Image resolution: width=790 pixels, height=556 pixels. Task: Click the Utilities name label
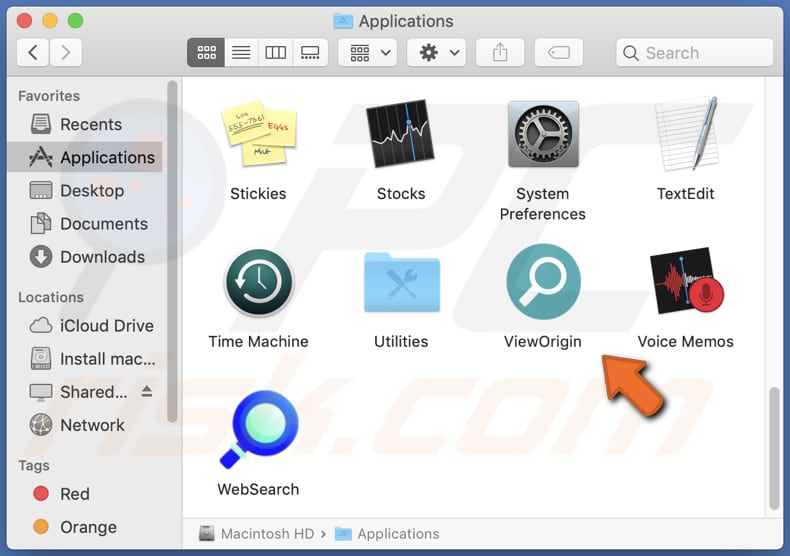point(401,341)
